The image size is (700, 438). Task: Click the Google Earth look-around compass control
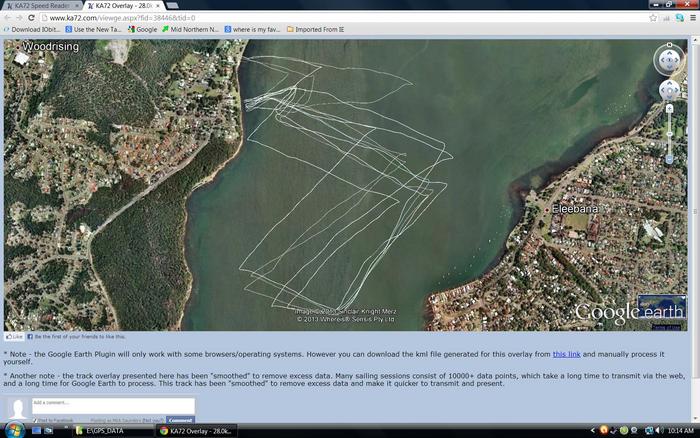click(x=669, y=59)
